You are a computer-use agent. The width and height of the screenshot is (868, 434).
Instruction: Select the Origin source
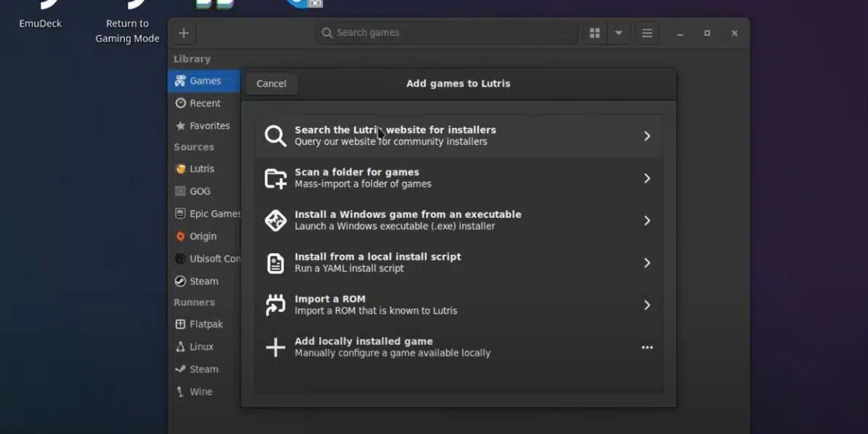(x=204, y=236)
